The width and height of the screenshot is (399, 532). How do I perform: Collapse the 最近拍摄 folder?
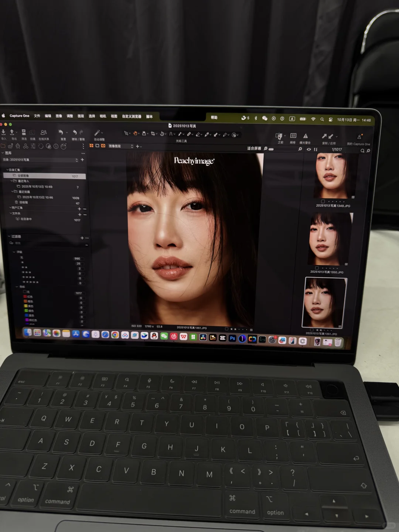[12, 192]
